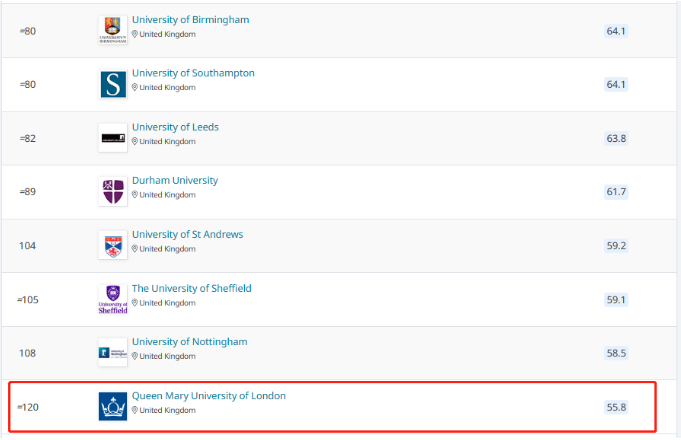Open the University of Leeds page

(x=175, y=127)
